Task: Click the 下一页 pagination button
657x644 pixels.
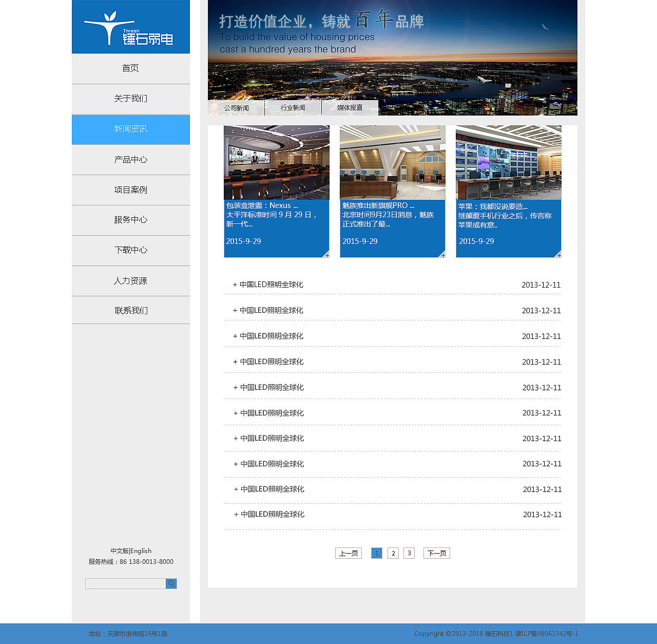Action: (436, 553)
